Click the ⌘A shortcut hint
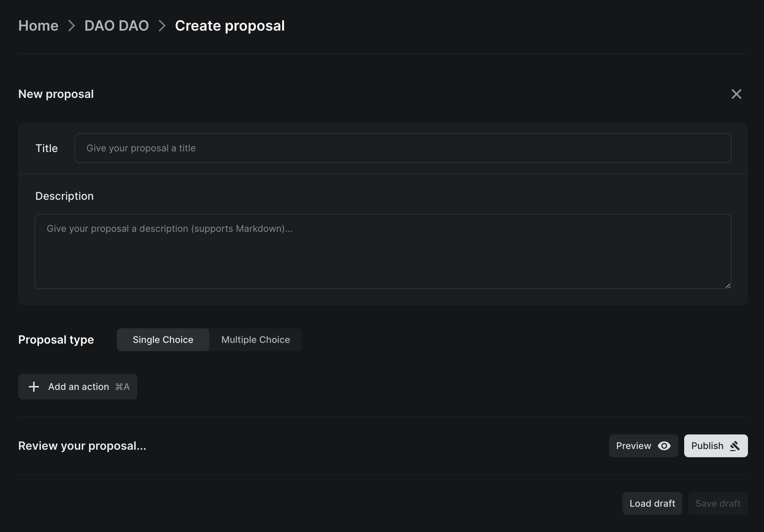Screen dimensions: 764x532 click(122, 387)
